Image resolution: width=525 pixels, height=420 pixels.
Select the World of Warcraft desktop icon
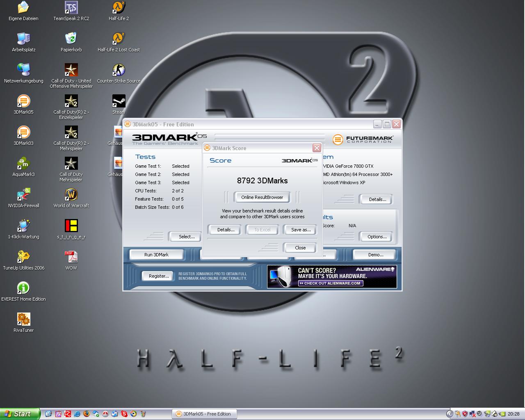coord(71,199)
